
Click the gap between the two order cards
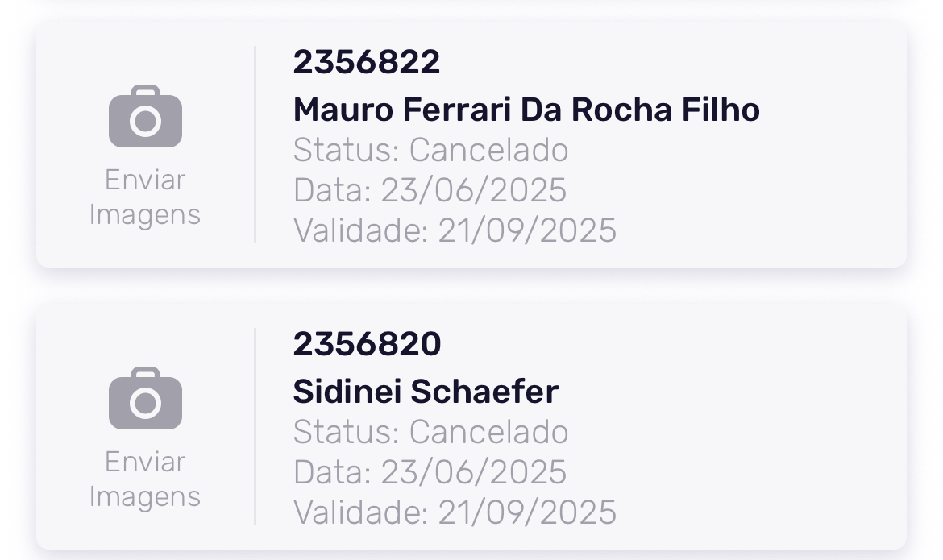tap(471, 286)
